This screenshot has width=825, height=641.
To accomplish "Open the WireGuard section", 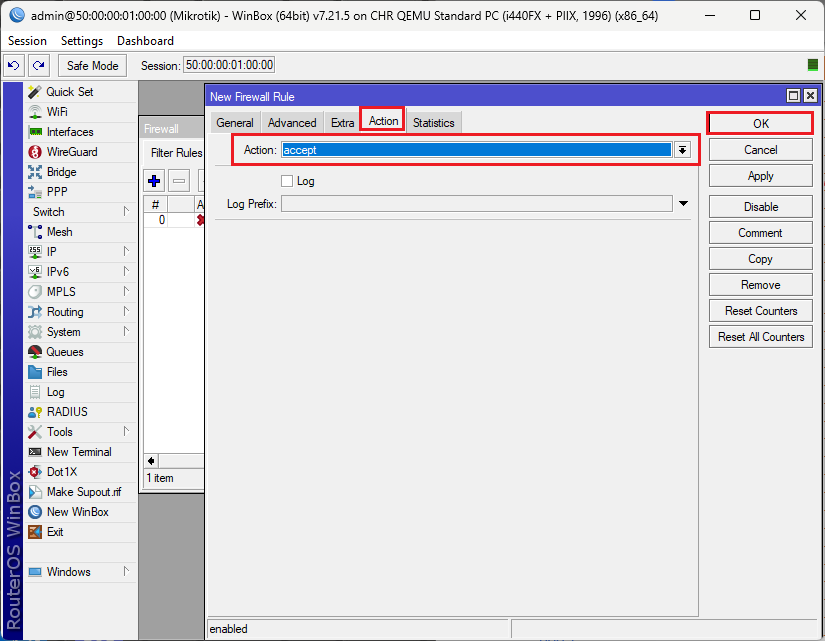I will click(x=72, y=152).
